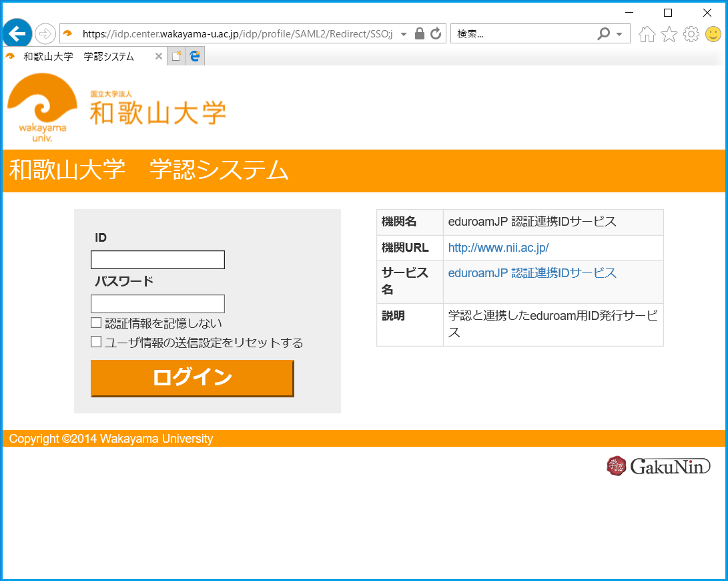Screen dimensions: 728x581
Task: Click the Copyright ©2014 Wakayama University text
Action: pos(111,439)
